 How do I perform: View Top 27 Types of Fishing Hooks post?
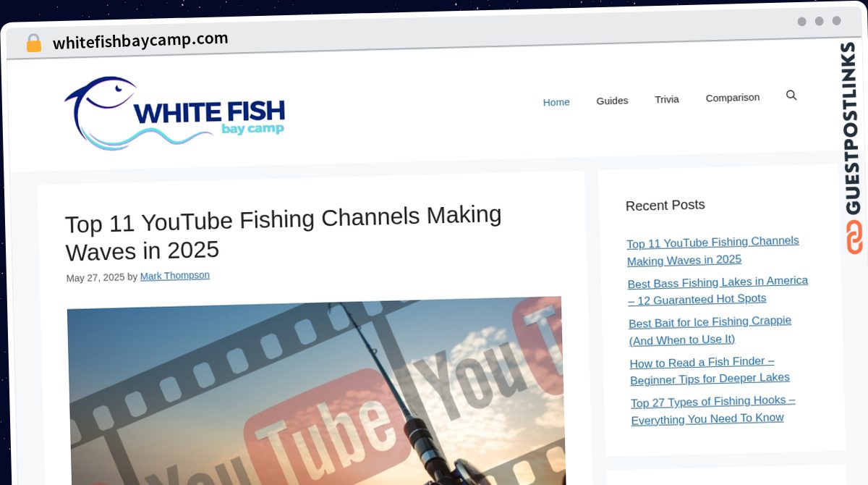pyautogui.click(x=712, y=410)
